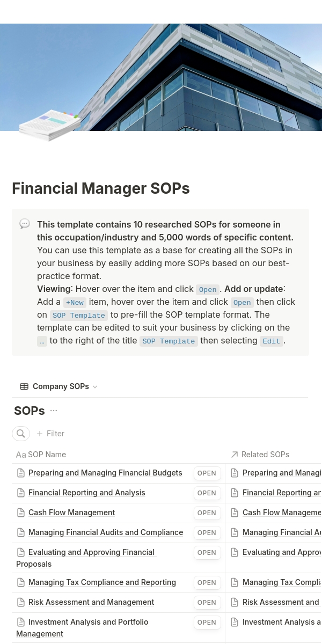This screenshot has height=644, width=322.
Task: Click the building cover image
Action: click(161, 77)
